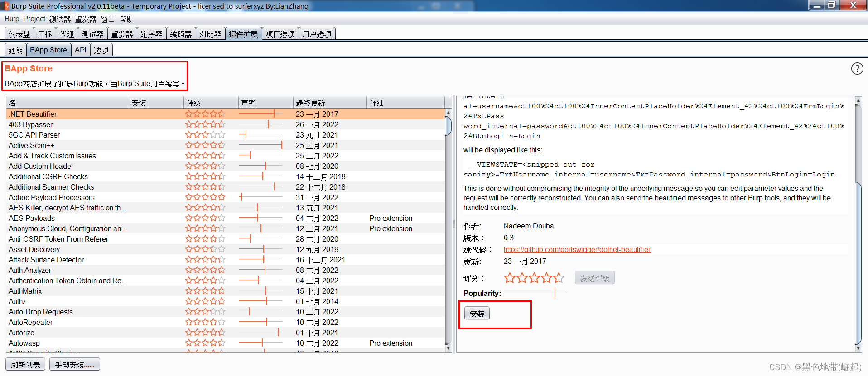Screen dimensions: 868x376
Task: Click star rating of 5GC API Parser row
Action: (x=205, y=135)
